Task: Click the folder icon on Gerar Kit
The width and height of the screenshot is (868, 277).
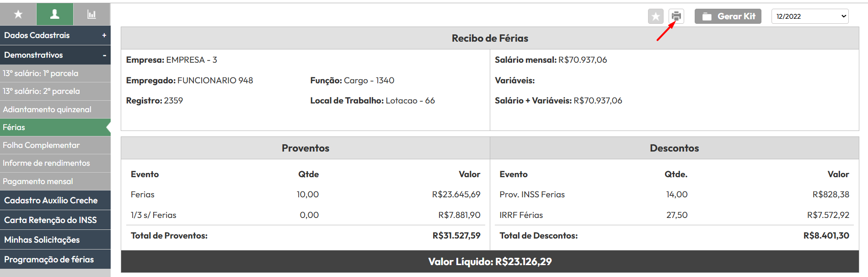Action: coord(707,16)
